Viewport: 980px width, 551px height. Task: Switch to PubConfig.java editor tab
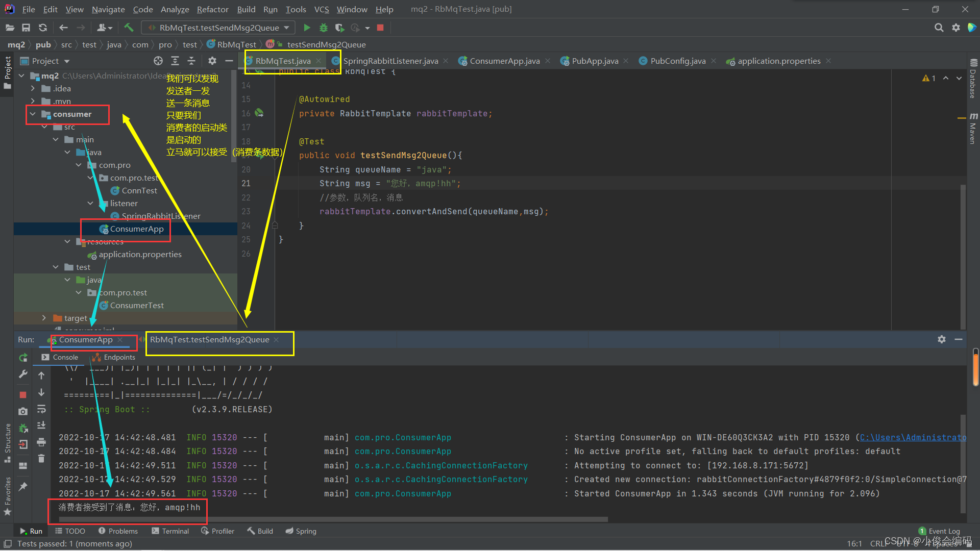coord(677,61)
